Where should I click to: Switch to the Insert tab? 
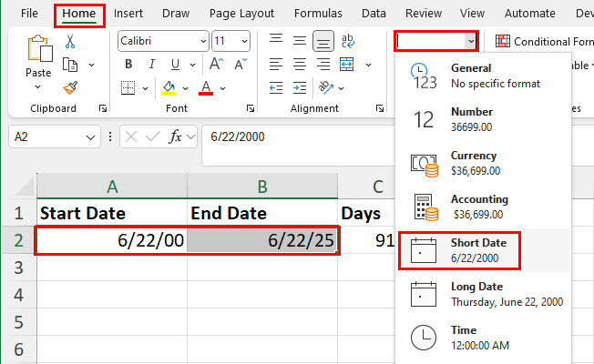pyautogui.click(x=128, y=14)
